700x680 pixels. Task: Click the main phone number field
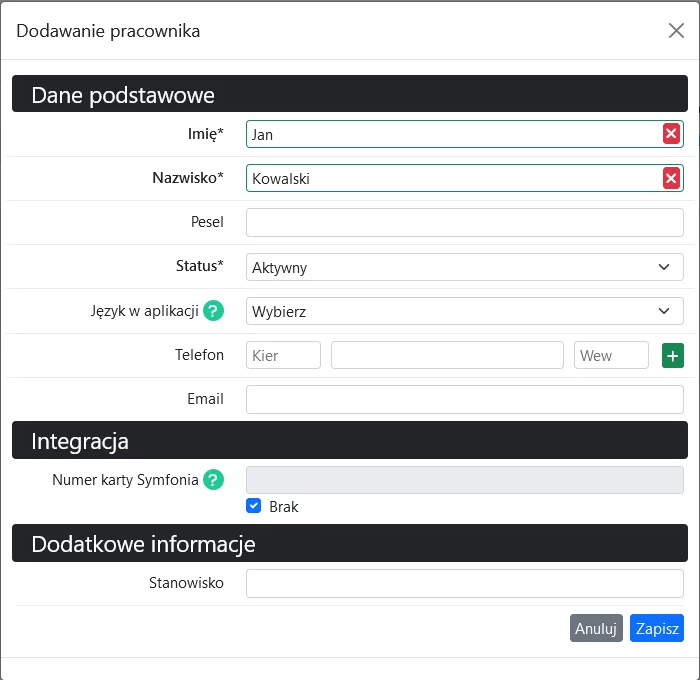pos(447,355)
